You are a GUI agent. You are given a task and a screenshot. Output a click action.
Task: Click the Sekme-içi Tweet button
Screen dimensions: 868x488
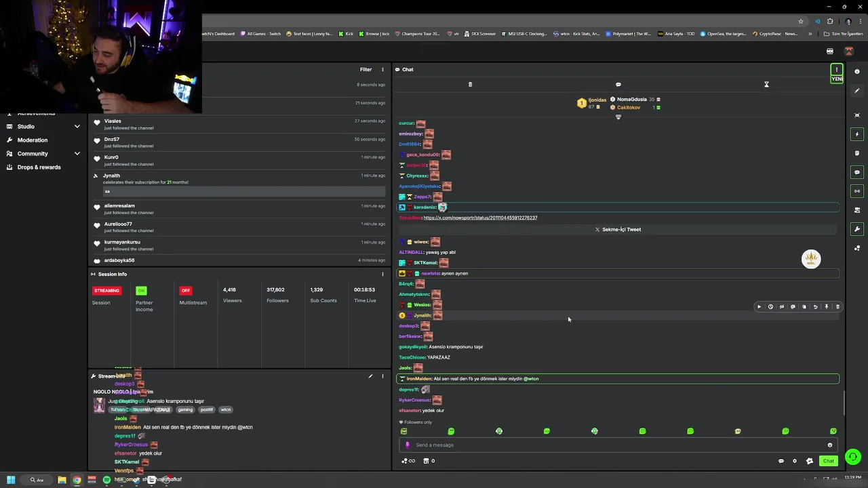[618, 229]
